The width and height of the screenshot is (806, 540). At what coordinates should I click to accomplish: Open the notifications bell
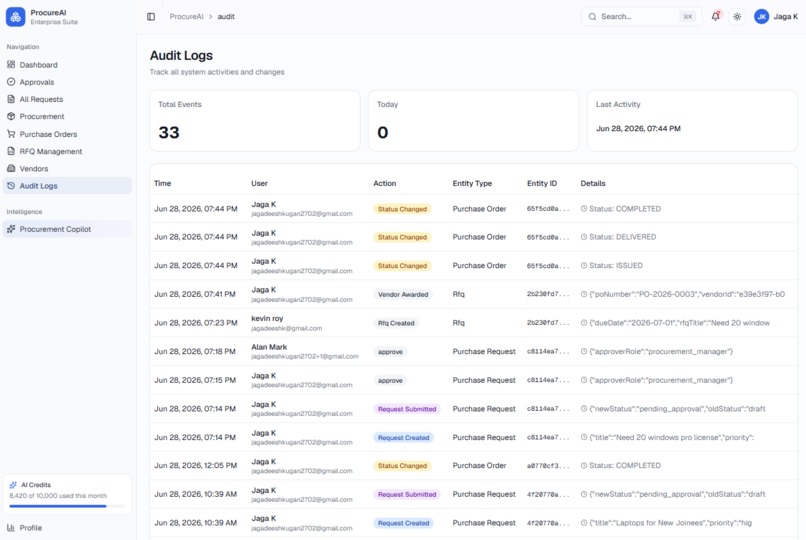pyautogui.click(x=716, y=16)
